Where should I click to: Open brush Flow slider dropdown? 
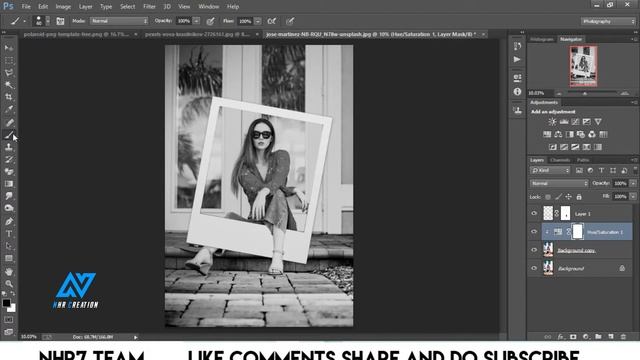[258, 21]
